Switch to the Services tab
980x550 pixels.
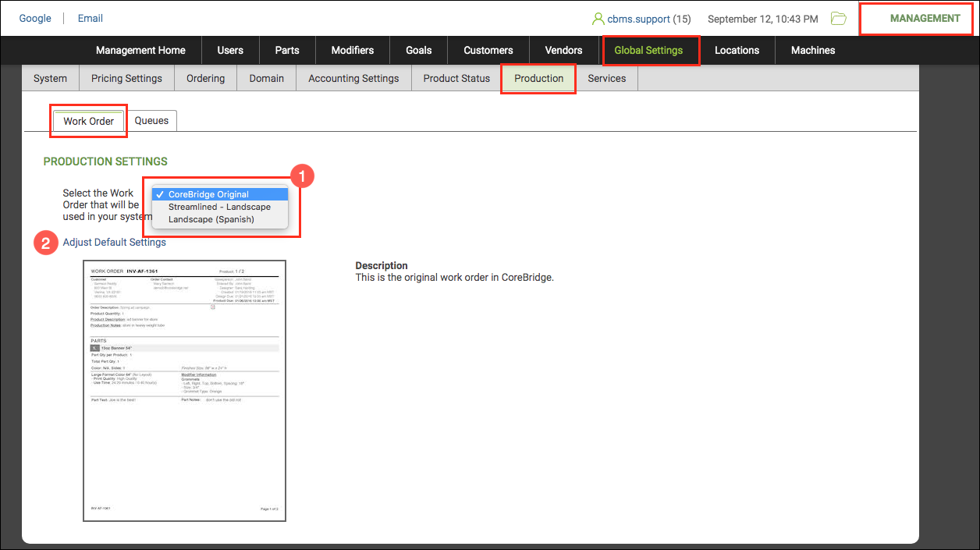tap(607, 78)
